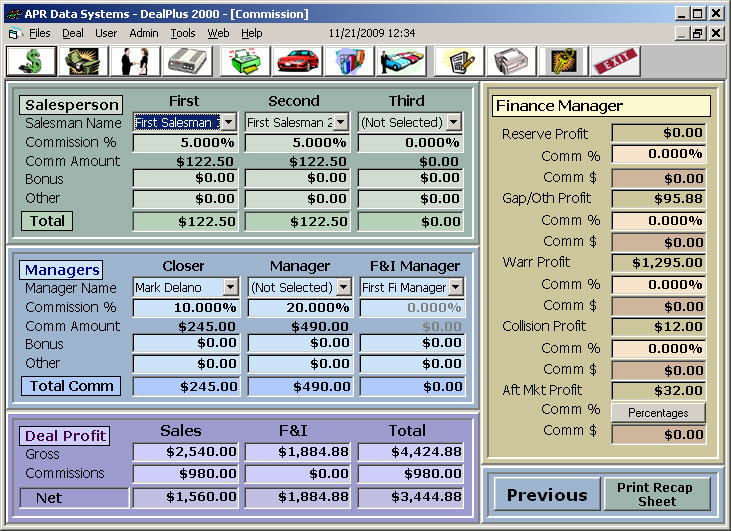The image size is (731, 531).
Task: Open the Help menu
Action: [252, 33]
